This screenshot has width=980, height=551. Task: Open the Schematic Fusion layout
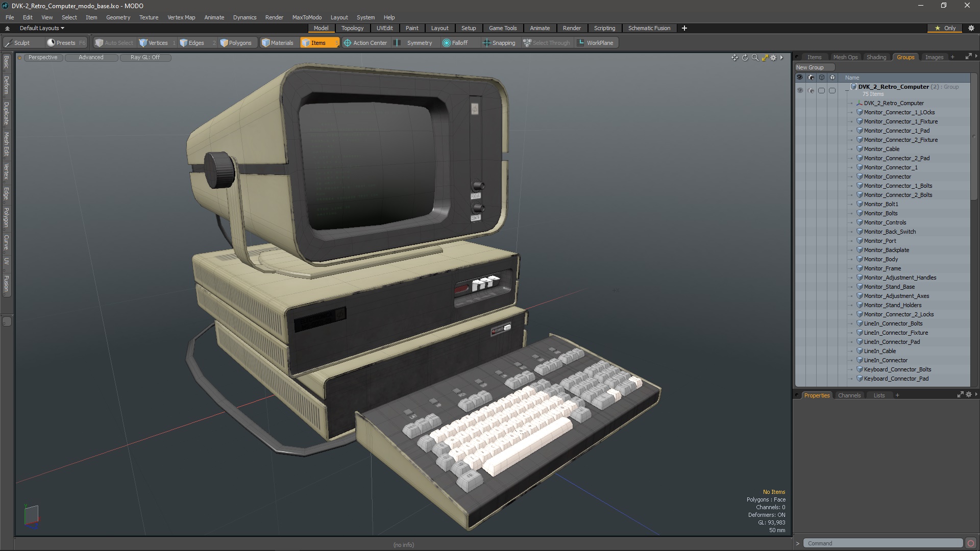pyautogui.click(x=649, y=28)
